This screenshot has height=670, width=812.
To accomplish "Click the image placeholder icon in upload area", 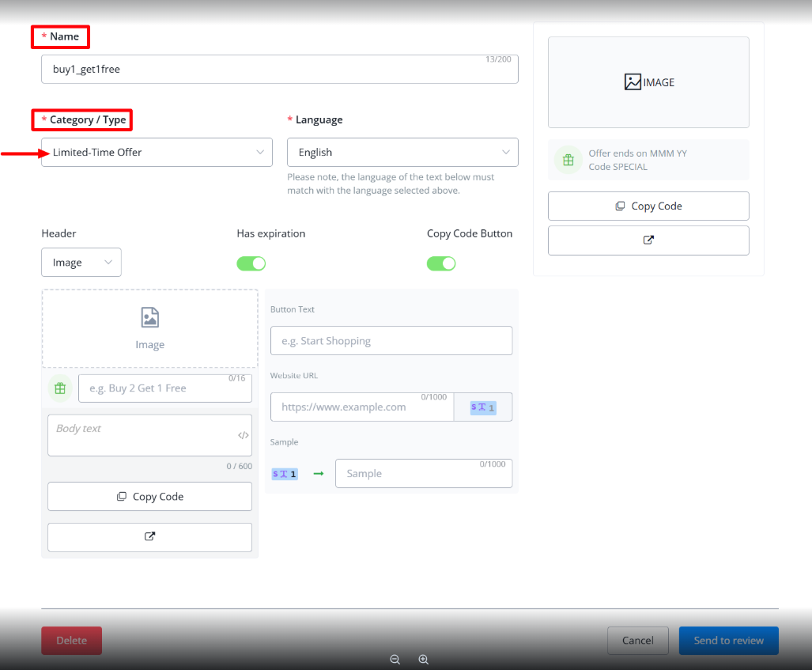I will [x=149, y=318].
